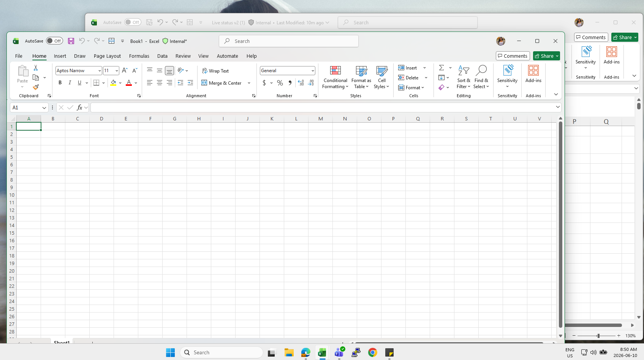
Task: Click the Increase Decimal icon
Action: point(301,83)
